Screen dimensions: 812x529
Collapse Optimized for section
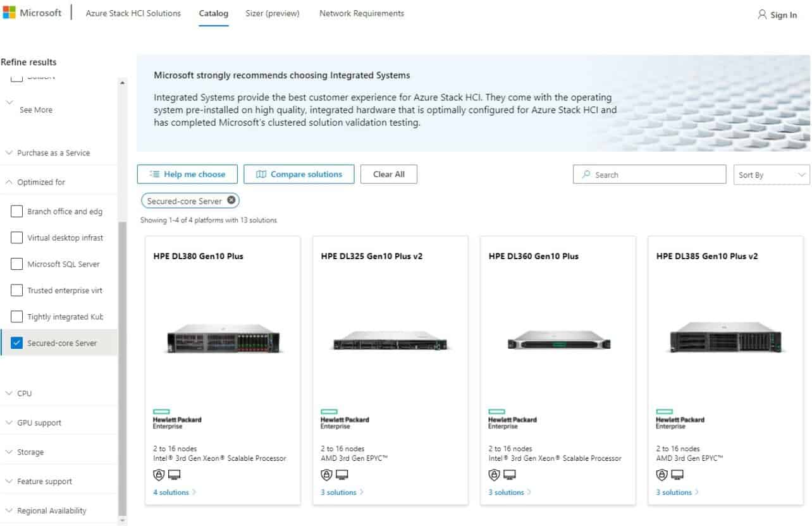pyautogui.click(x=58, y=182)
